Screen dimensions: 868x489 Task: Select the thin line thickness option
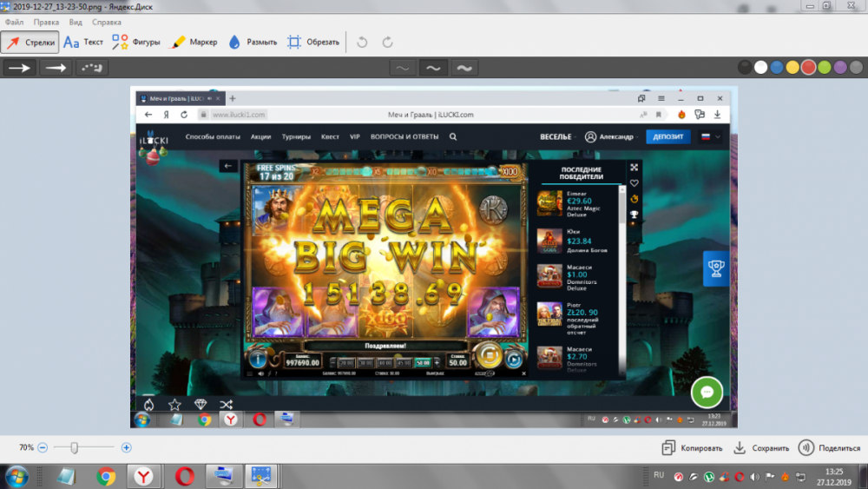pos(403,68)
